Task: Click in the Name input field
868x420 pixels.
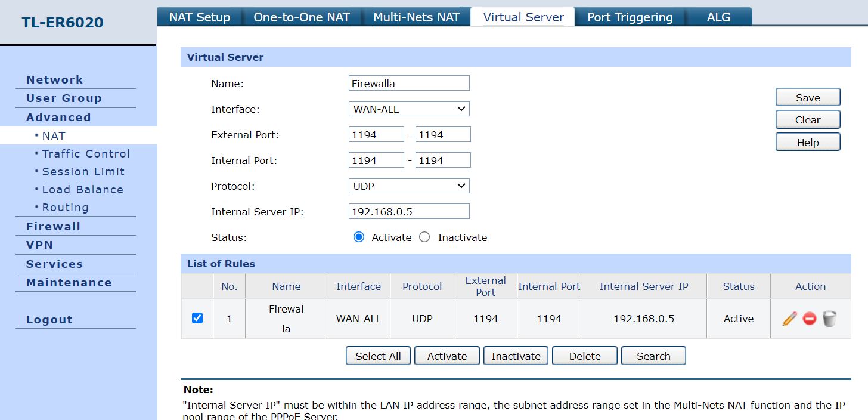Action: [x=409, y=84]
